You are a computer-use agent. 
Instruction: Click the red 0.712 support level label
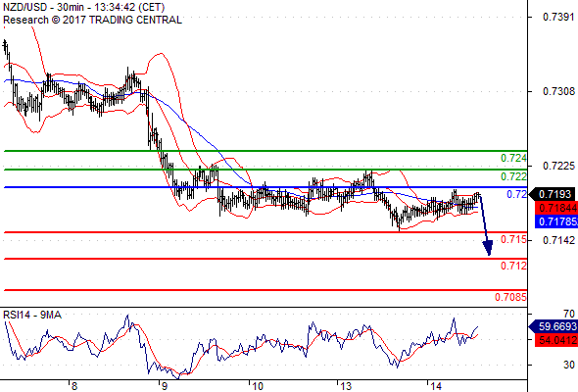tap(513, 266)
